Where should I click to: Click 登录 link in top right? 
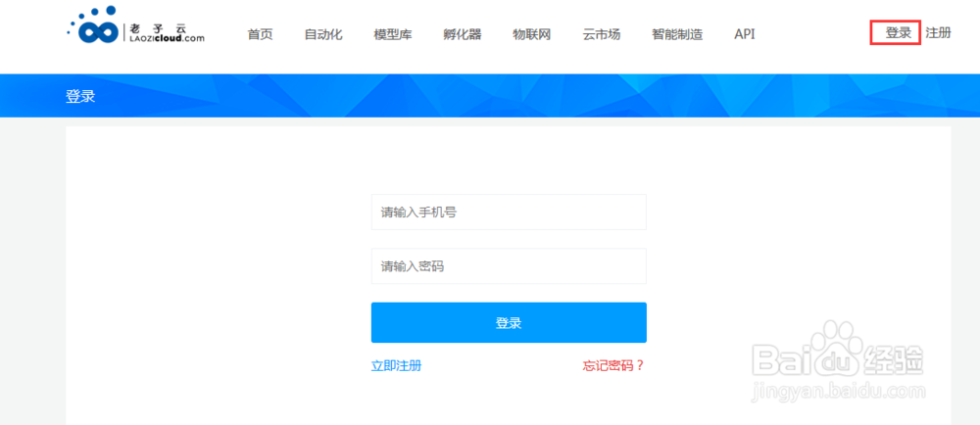point(898,33)
